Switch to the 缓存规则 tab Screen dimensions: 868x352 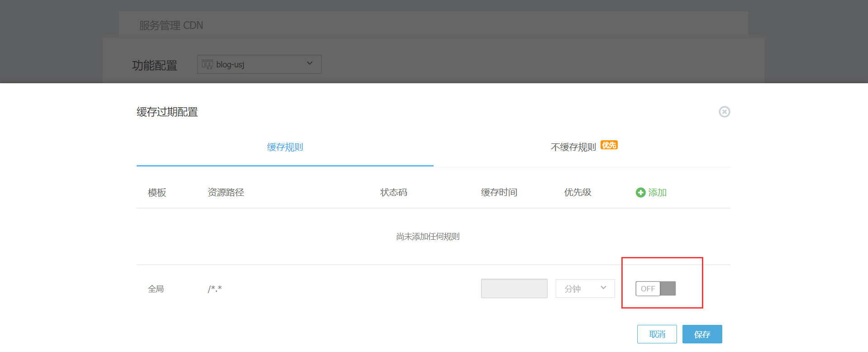[285, 147]
